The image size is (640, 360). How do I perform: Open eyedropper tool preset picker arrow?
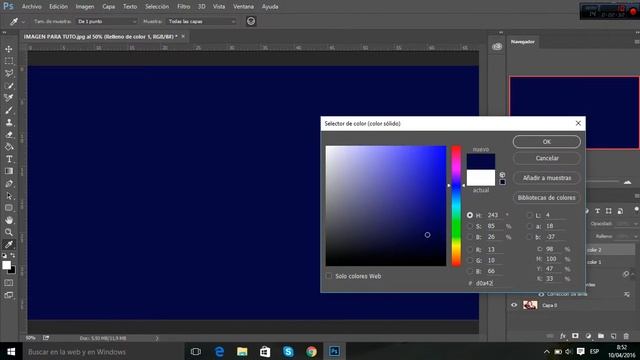point(23,22)
